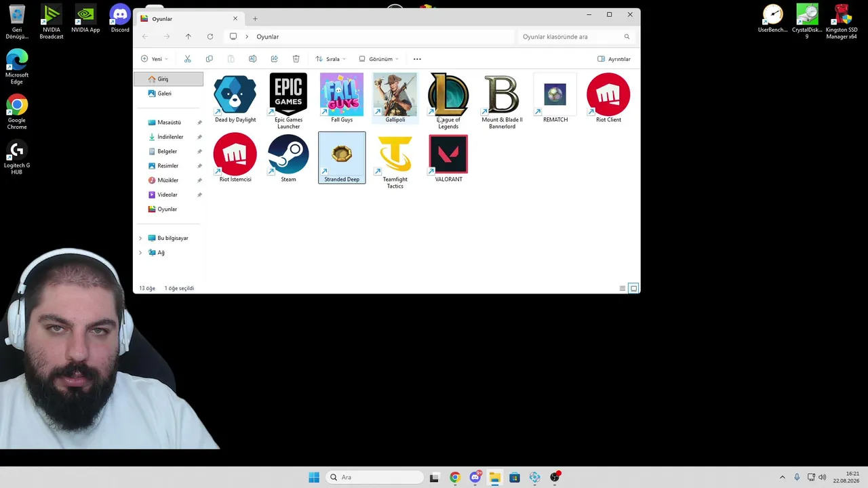Viewport: 868px width, 488px height.
Task: Open the taskbar clock and date
Action: point(846,477)
